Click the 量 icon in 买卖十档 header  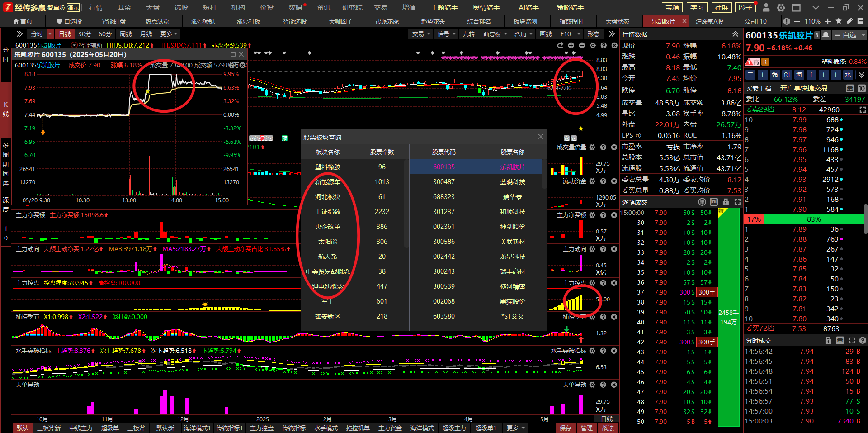pos(850,88)
